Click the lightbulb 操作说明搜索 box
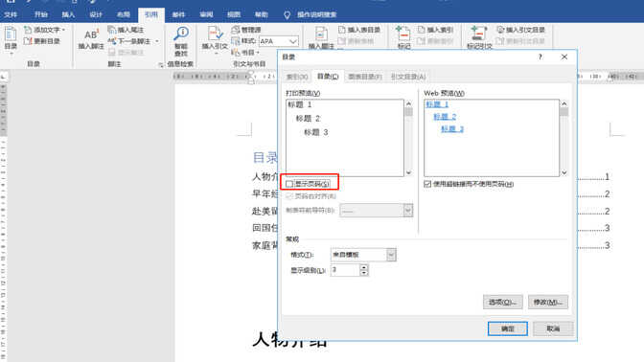Screen dimensions: 644x362 pos(310,14)
